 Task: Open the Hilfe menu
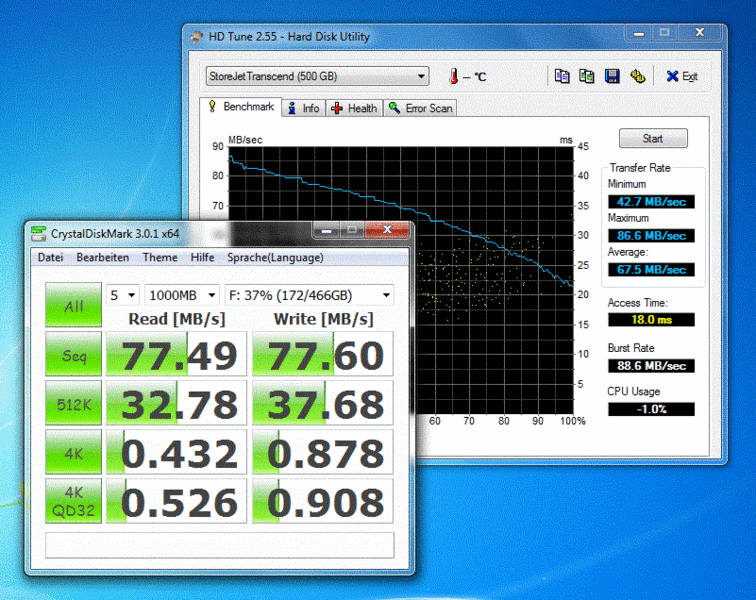tap(202, 258)
